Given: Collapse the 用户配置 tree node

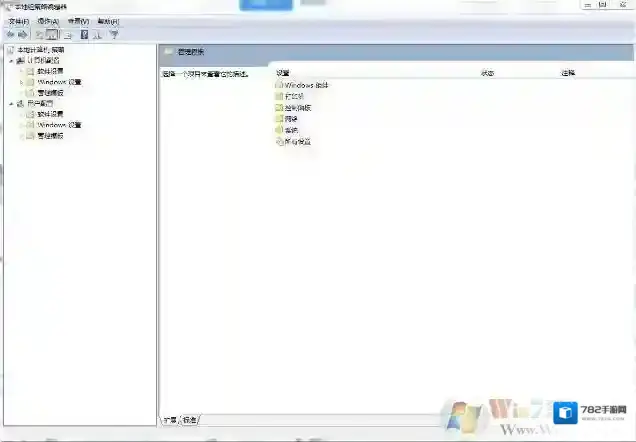Looking at the screenshot, I should click(11, 103).
